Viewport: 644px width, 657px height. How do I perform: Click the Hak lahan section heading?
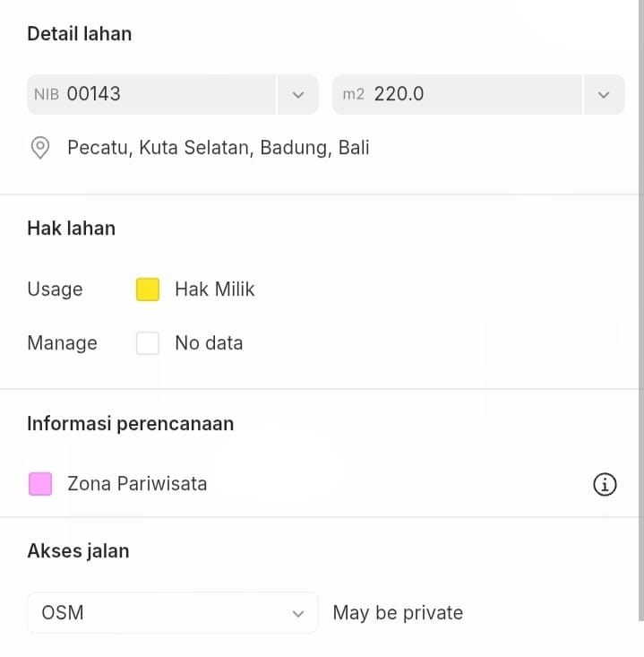[x=71, y=229]
